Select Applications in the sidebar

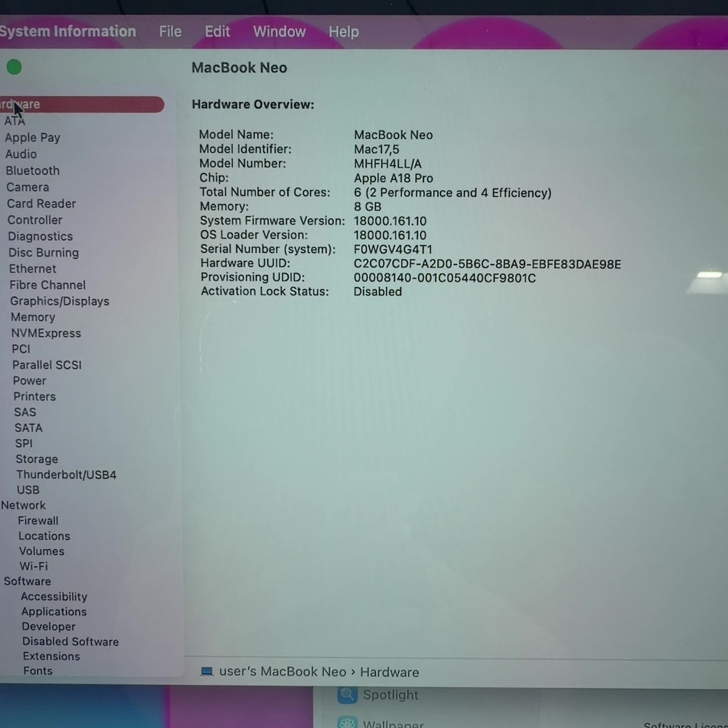click(x=54, y=612)
